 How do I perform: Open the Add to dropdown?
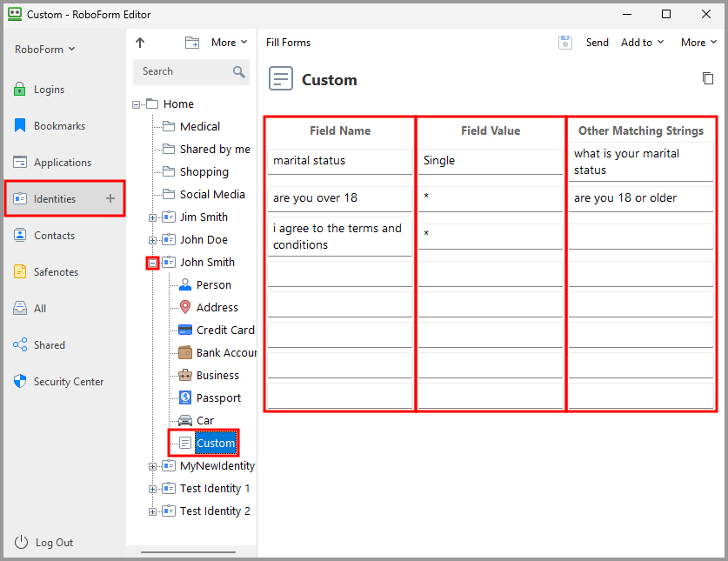coord(642,43)
